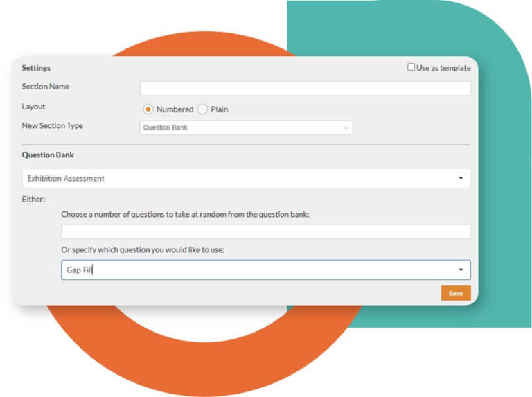
Task: Click the 'Use as template' label text
Action: (443, 68)
